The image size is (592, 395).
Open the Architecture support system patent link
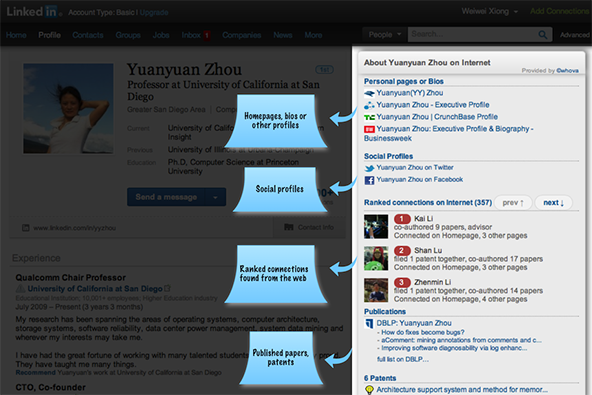coord(462,390)
